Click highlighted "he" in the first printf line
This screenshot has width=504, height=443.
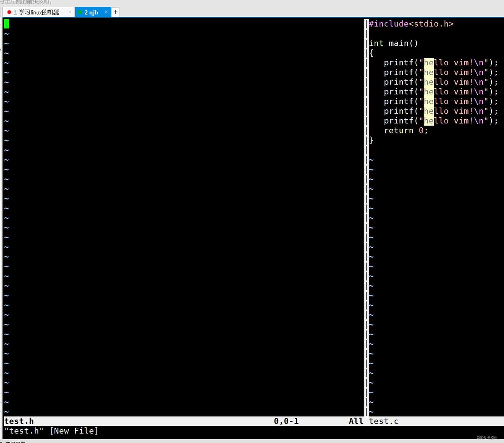pos(428,63)
